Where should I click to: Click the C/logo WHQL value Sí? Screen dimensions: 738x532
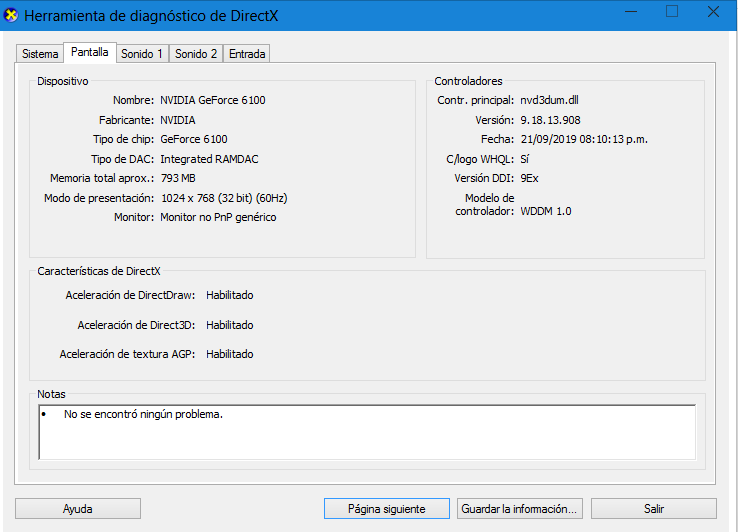coord(524,159)
